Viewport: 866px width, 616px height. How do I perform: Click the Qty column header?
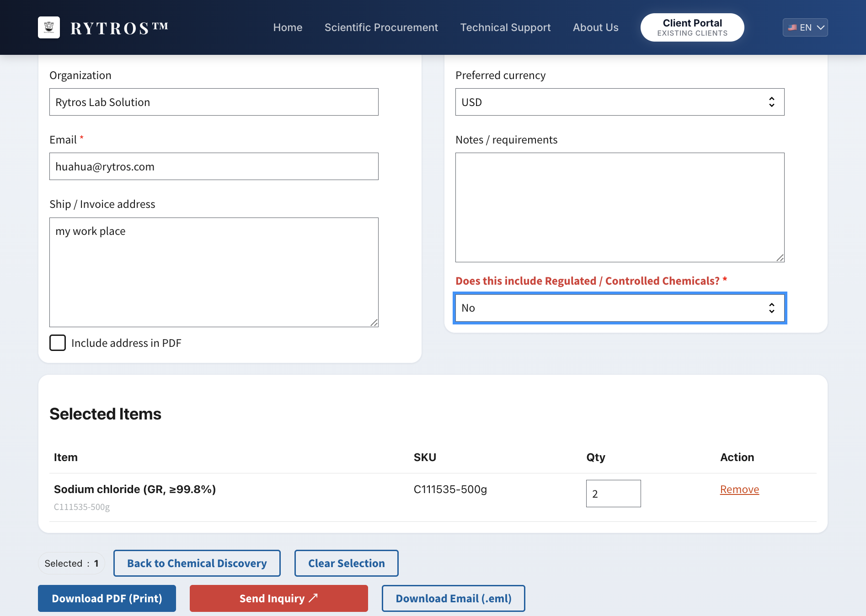[596, 457]
